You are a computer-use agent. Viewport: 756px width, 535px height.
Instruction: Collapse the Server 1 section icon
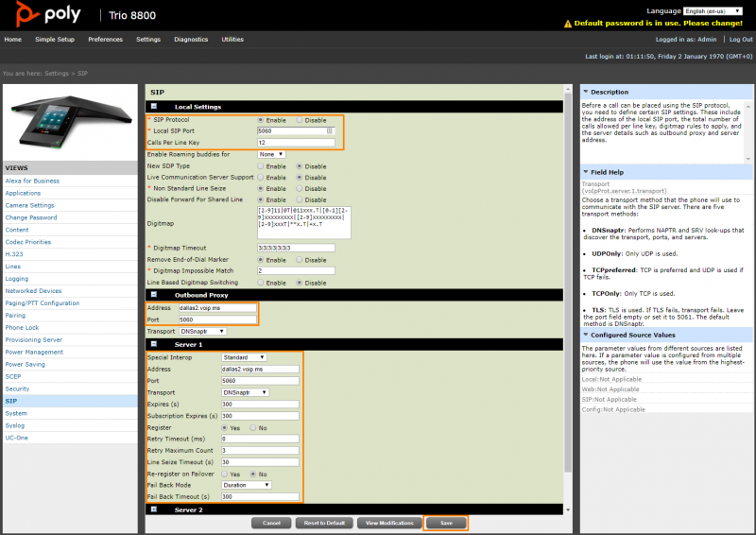(x=154, y=344)
